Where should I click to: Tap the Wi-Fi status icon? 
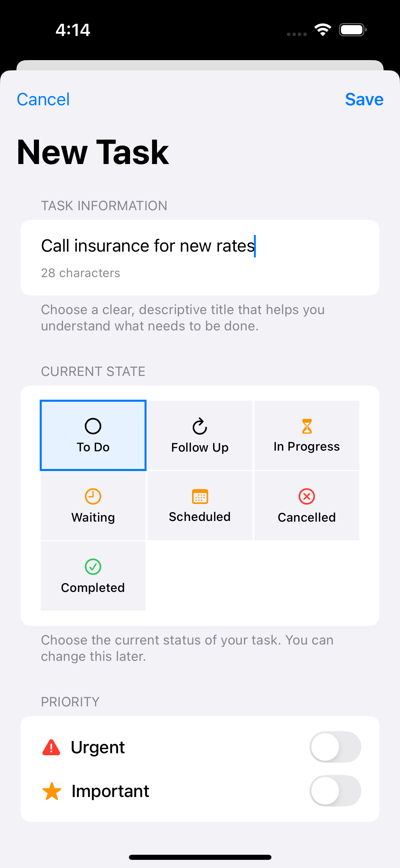click(x=323, y=30)
